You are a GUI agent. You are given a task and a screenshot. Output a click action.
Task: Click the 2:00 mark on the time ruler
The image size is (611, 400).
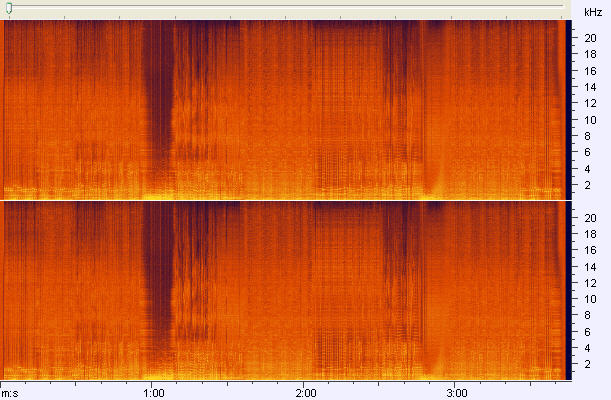point(306,391)
